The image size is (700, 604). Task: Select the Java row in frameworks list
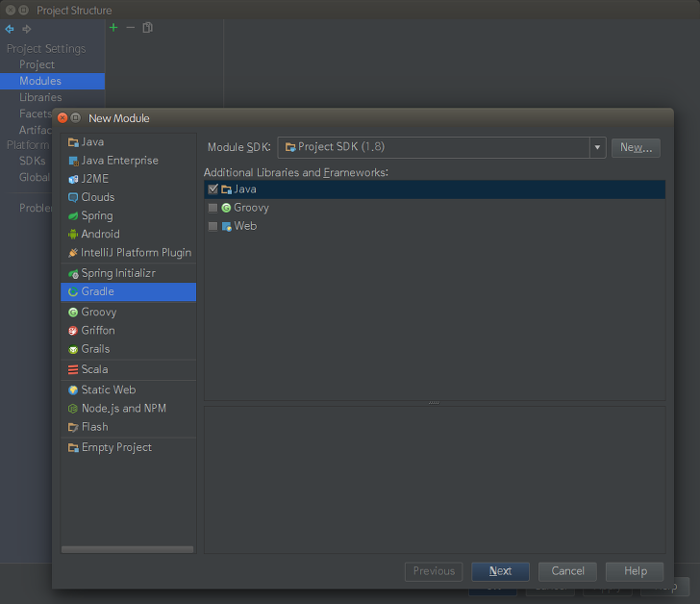tap(435, 189)
